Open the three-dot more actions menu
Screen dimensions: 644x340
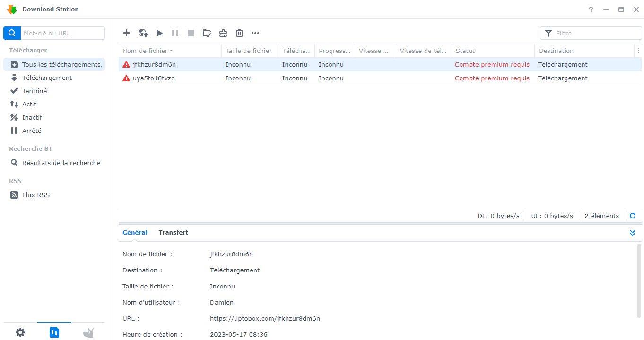[255, 33]
